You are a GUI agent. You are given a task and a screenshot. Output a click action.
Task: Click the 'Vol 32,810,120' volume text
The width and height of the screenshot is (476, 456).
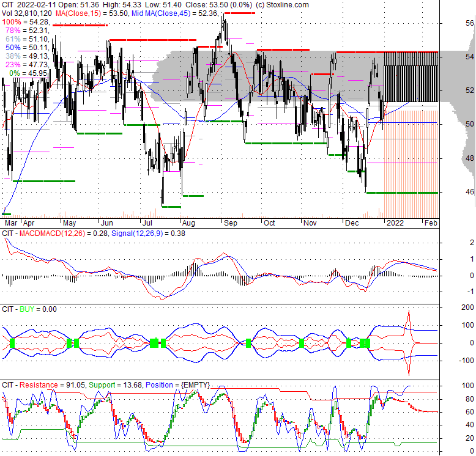[27, 13]
